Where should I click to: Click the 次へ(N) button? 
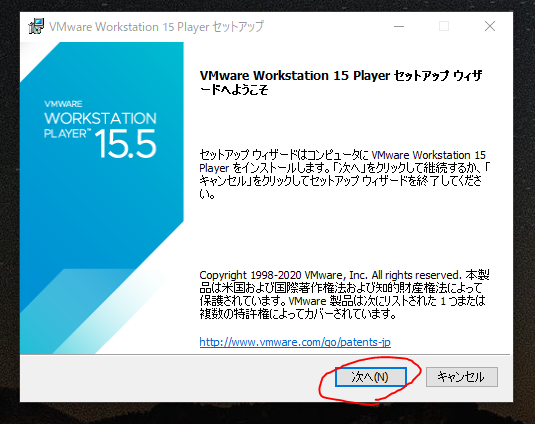[371, 377]
